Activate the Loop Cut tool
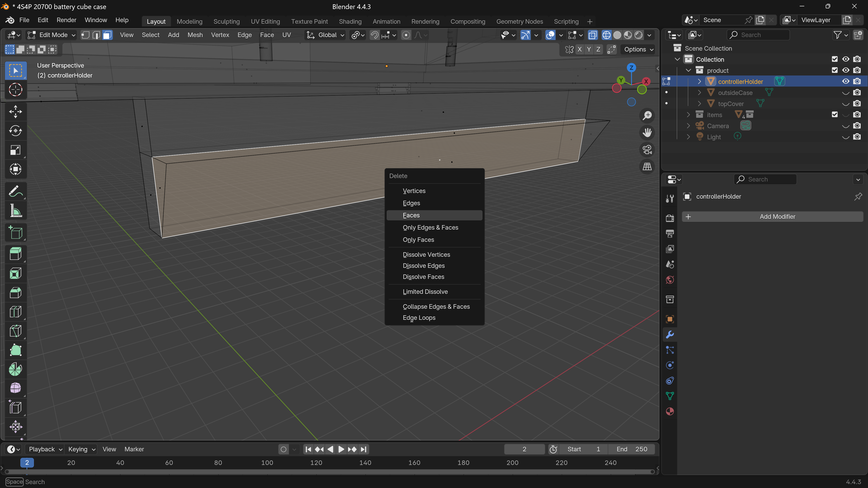Screen dimensions: 868x488 click(16, 312)
